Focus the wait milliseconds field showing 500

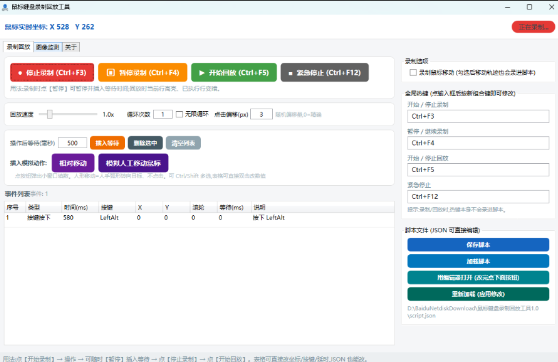pos(73,143)
